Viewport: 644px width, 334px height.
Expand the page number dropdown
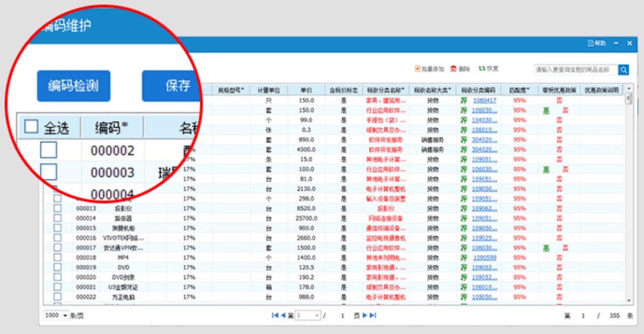click(317, 316)
